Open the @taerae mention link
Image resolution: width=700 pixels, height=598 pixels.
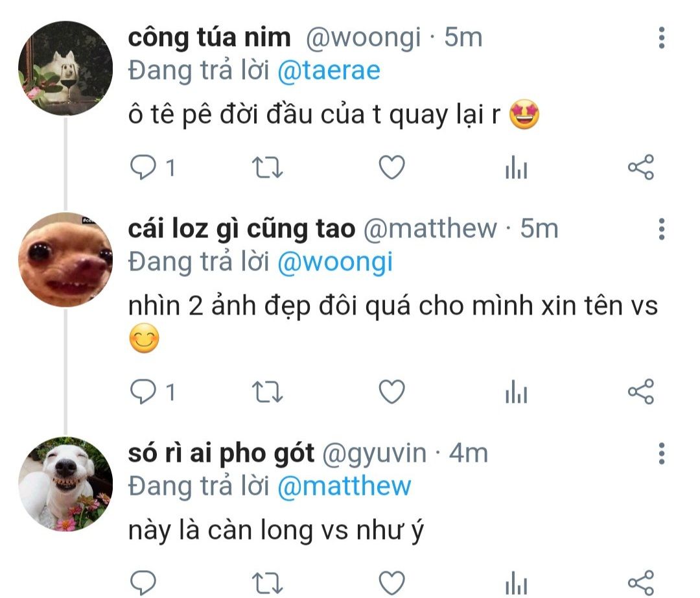pos(329,71)
